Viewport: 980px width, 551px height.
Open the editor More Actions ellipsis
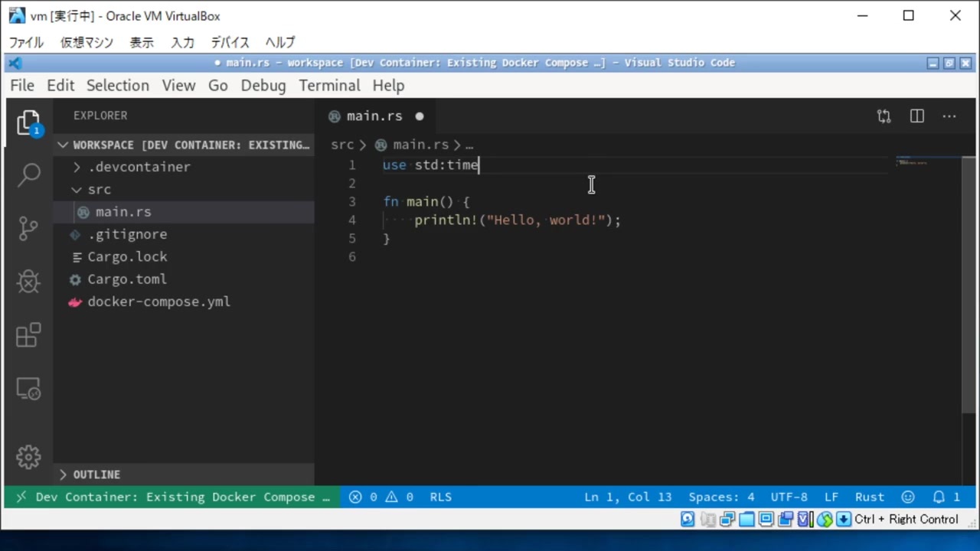pyautogui.click(x=949, y=116)
